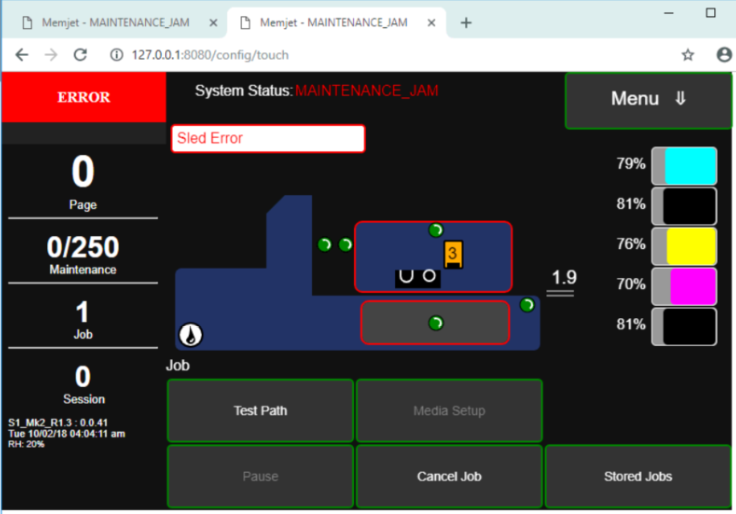
Task: Click the Pause button
Action: coord(260,476)
